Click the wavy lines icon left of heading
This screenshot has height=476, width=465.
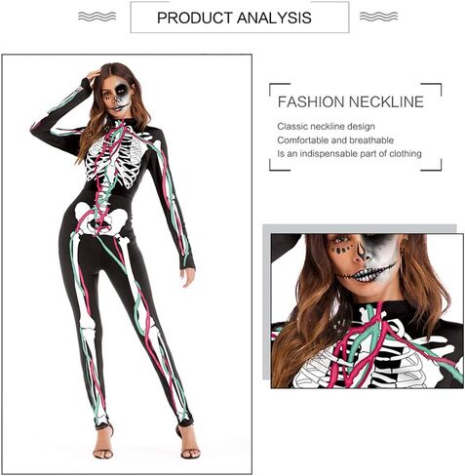(x=97, y=17)
